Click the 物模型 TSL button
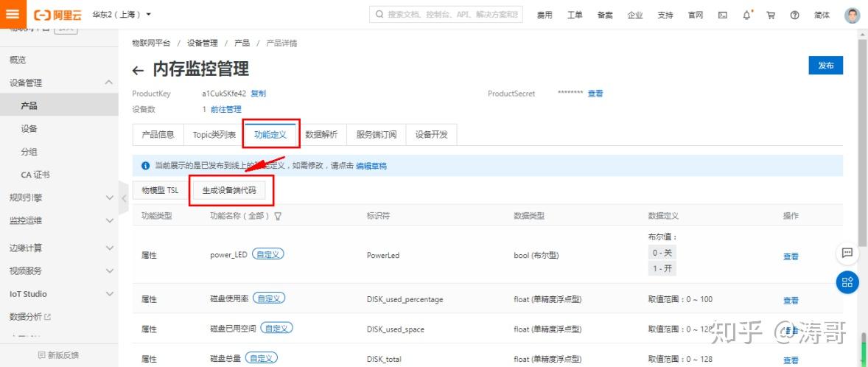The height and width of the screenshot is (367, 868). pos(160,190)
